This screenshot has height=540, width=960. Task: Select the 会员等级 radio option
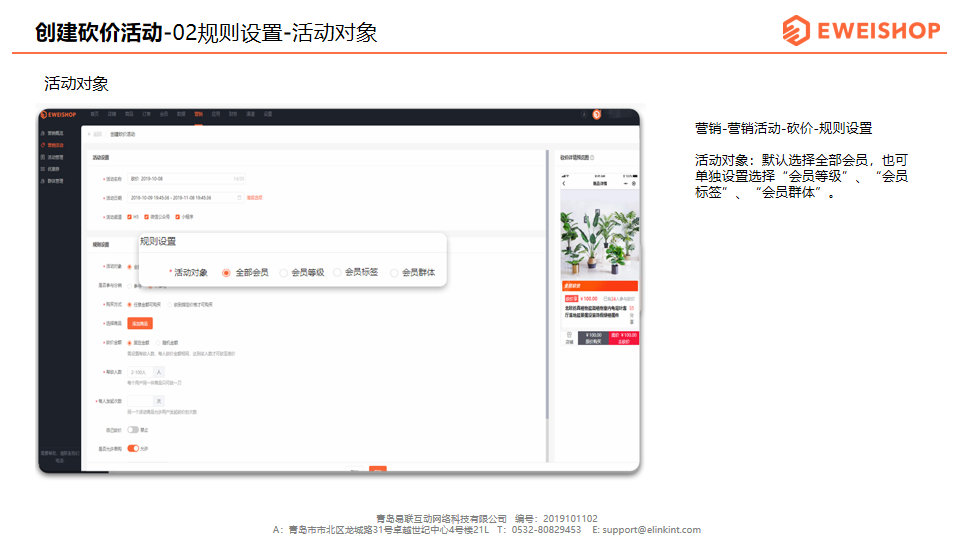(283, 273)
